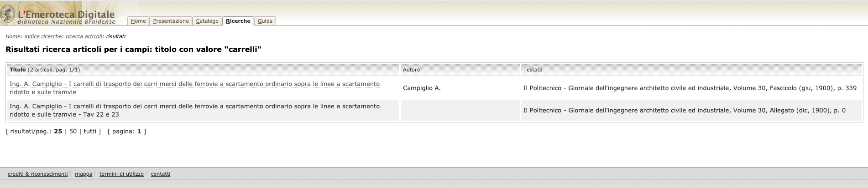
Task: Open the mappa footer link
Action: 84,174
